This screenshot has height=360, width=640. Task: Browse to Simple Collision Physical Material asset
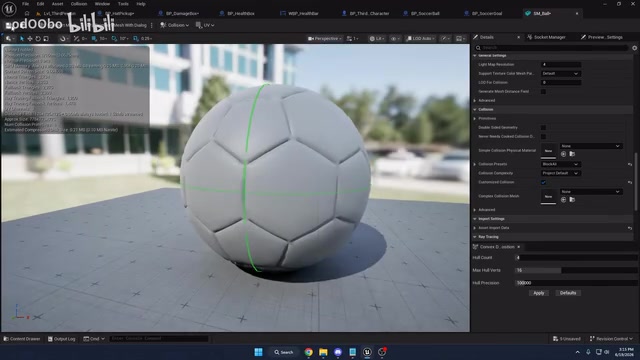572,154
